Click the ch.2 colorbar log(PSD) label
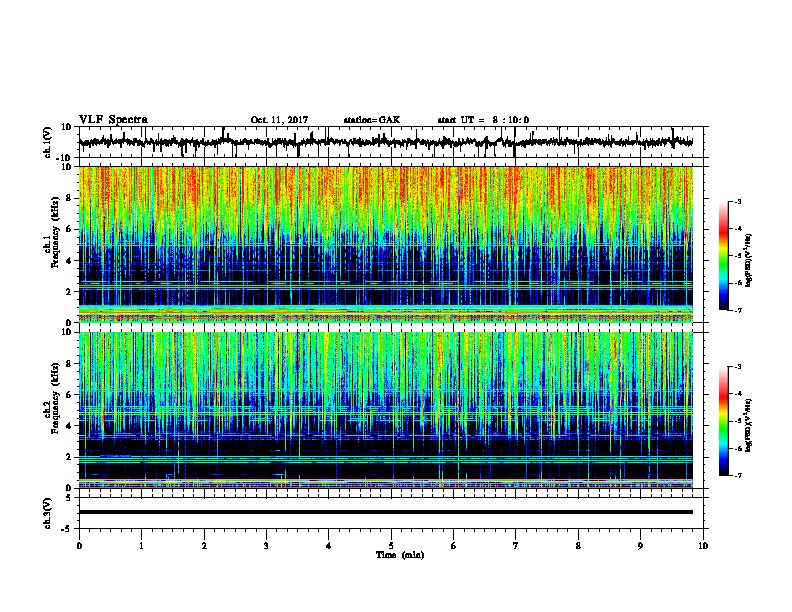The image size is (792, 612). click(748, 425)
